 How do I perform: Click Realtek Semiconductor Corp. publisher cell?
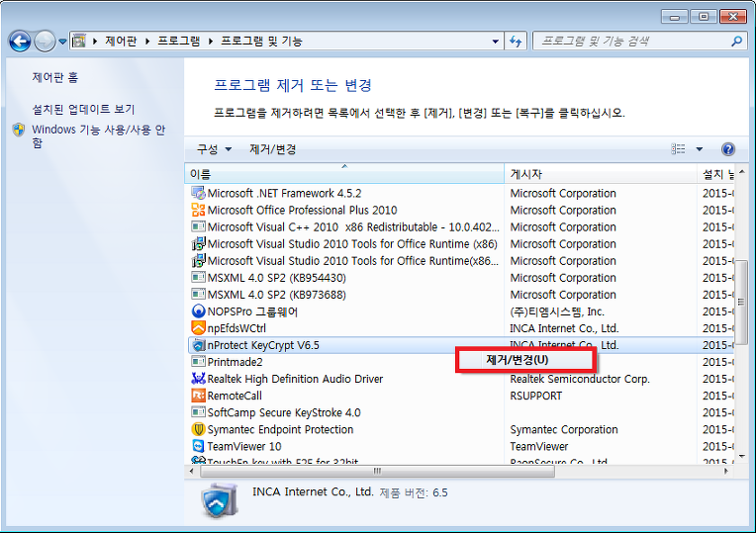(x=580, y=379)
